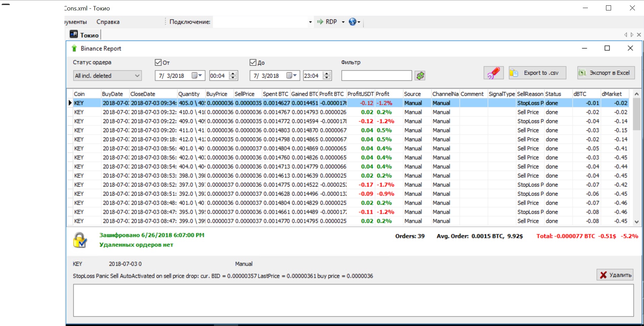Sort by the Status column header
Image resolution: width=644 pixels, height=326 pixels.
[x=558, y=94]
